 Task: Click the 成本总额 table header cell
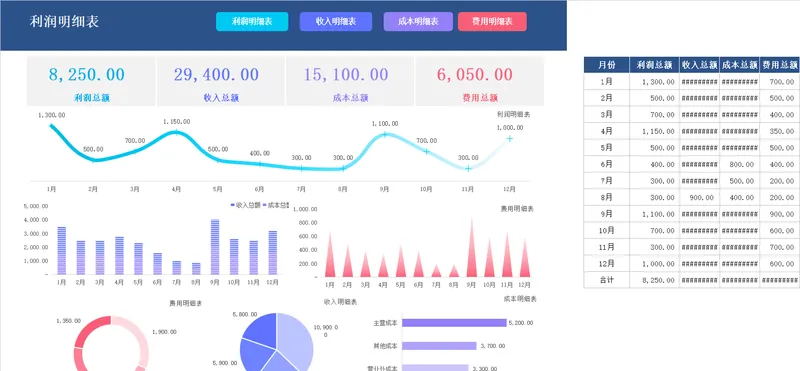[739, 65]
